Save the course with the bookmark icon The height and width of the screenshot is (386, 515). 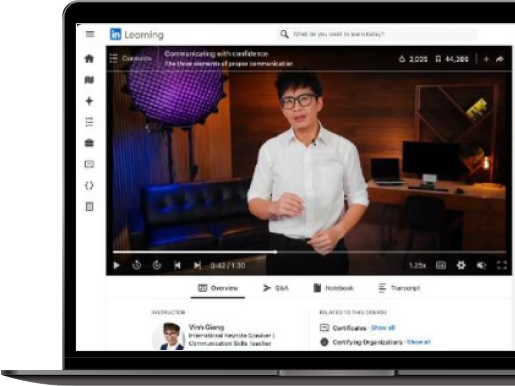(438, 59)
